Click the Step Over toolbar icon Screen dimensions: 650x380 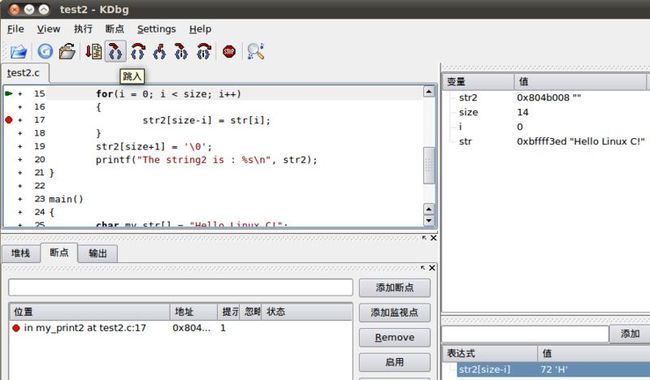coord(138,51)
